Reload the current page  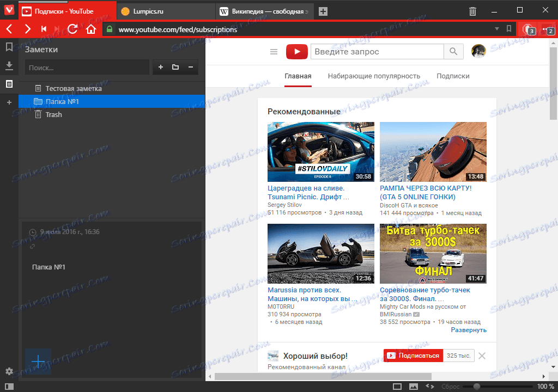[x=72, y=29]
